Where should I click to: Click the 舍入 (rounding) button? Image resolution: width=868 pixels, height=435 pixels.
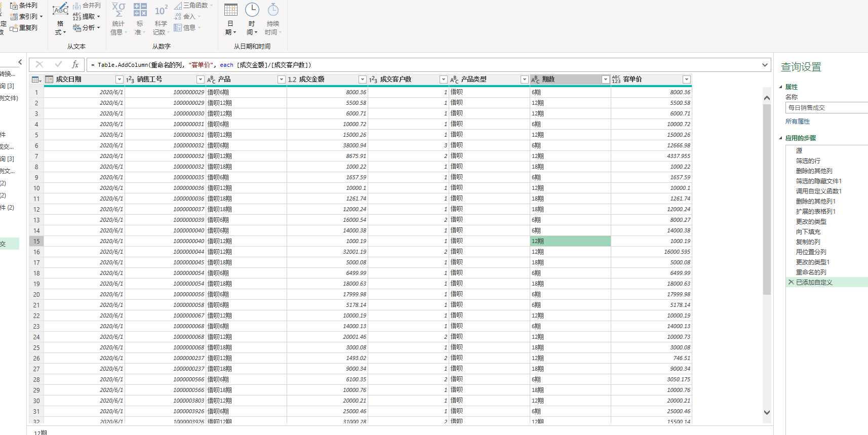pyautogui.click(x=187, y=17)
